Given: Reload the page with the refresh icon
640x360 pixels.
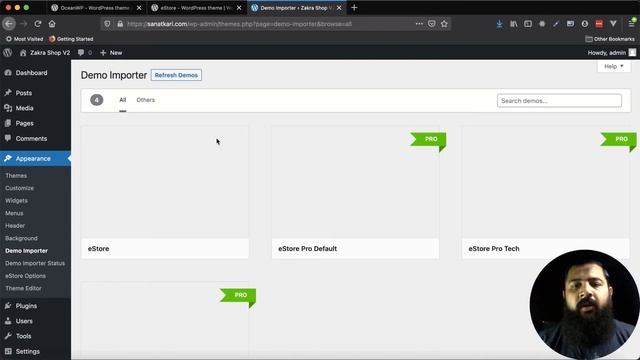Looking at the screenshot, I should (x=38, y=24).
